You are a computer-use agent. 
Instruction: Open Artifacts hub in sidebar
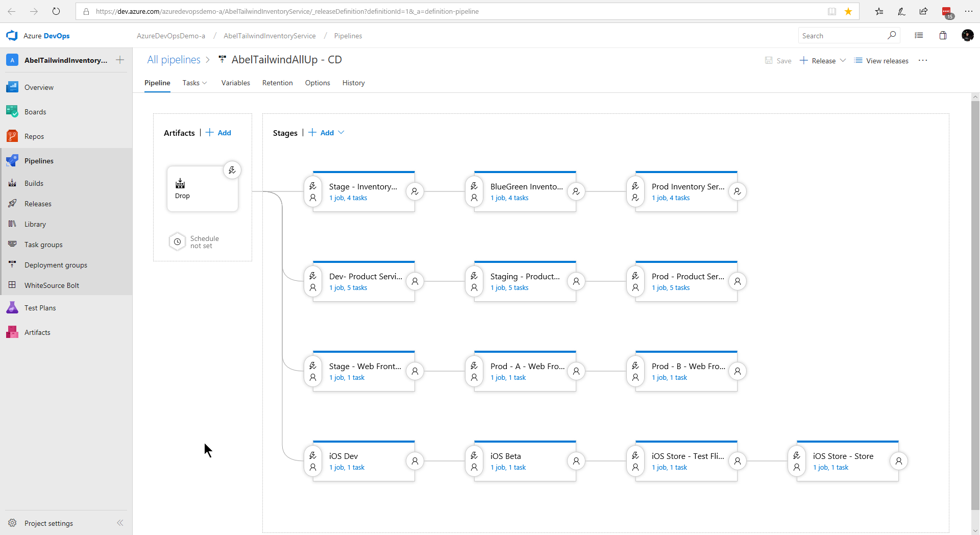37,332
